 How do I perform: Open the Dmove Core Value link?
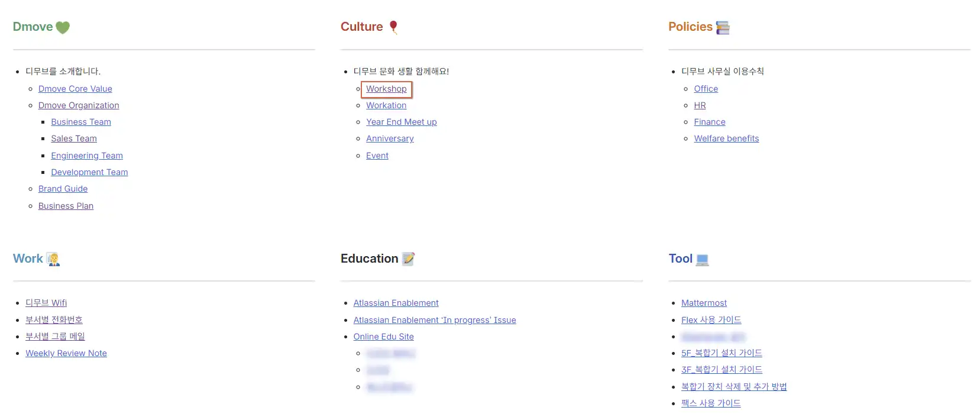click(x=75, y=89)
